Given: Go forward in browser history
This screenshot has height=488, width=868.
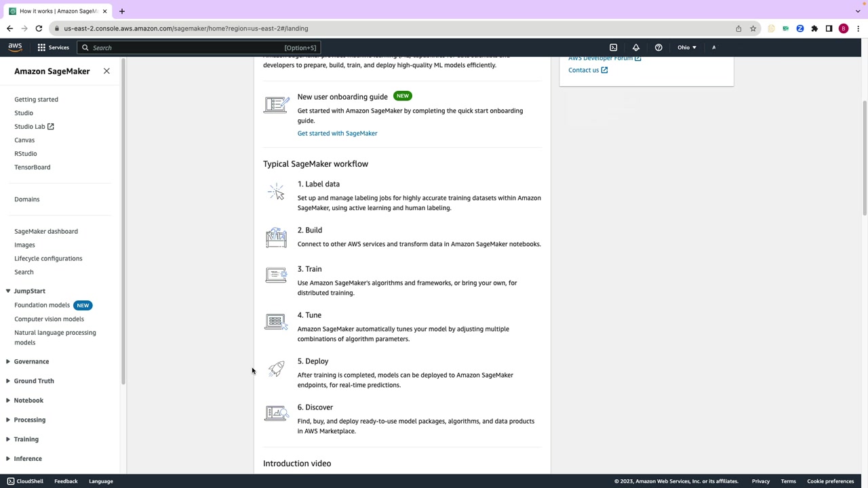Looking at the screenshot, I should (x=24, y=28).
